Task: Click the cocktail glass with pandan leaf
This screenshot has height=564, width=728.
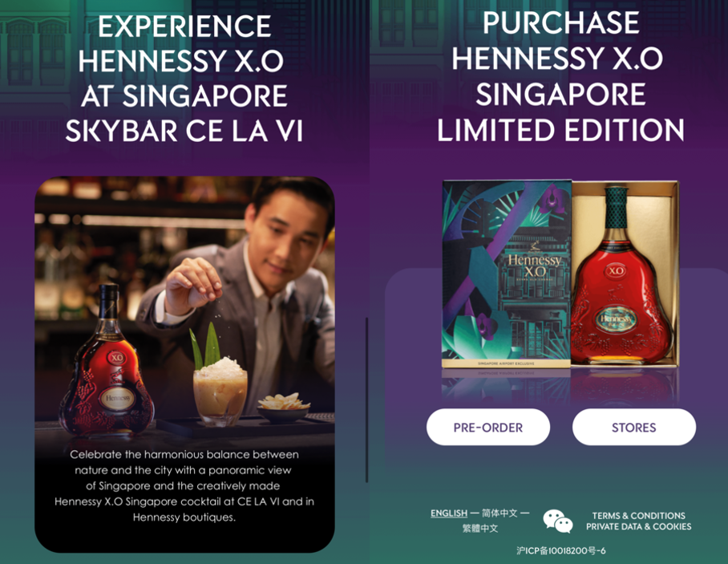Action: tap(219, 376)
